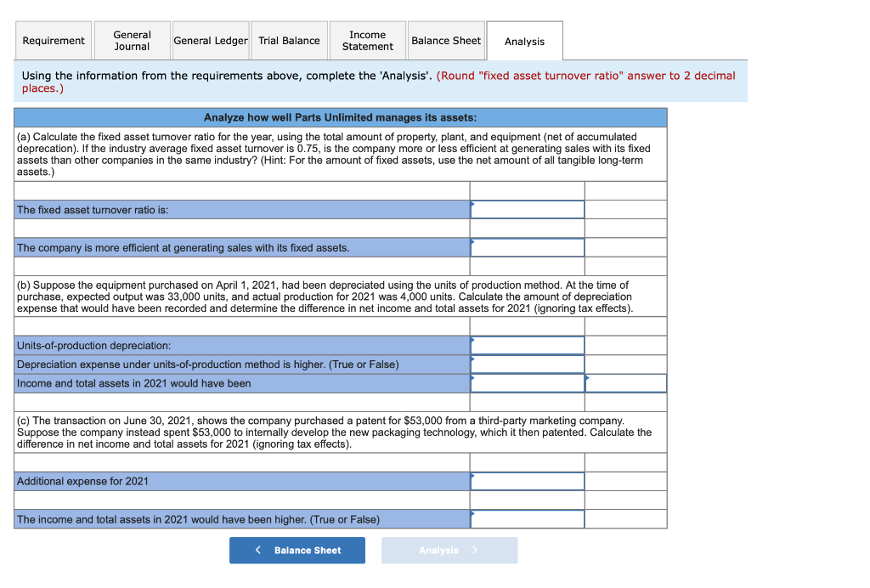Click the blank cell above turnover ratio row

coord(527,190)
